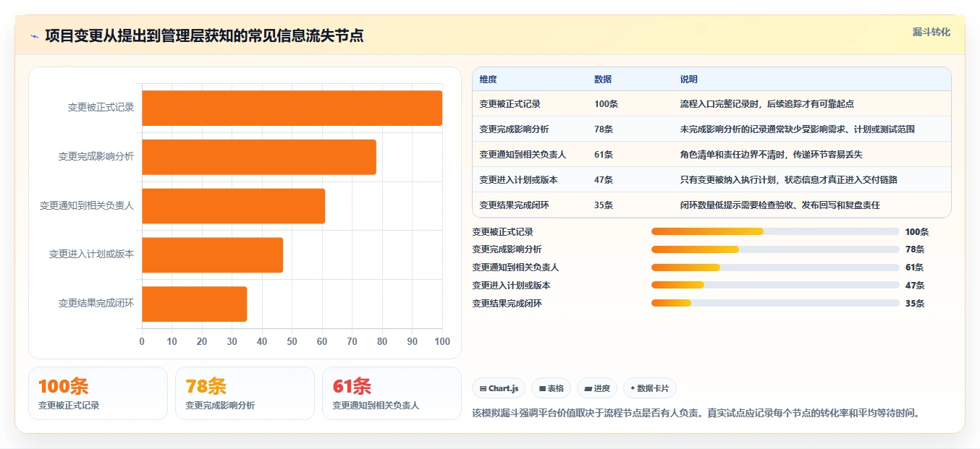Click the 78条 value in the table
The height and width of the screenshot is (449, 980).
coord(604,129)
